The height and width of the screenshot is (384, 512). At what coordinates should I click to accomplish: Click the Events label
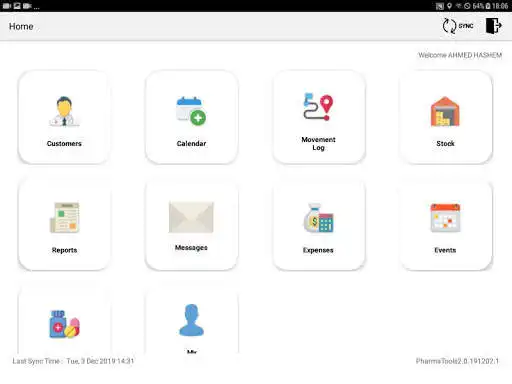click(445, 250)
